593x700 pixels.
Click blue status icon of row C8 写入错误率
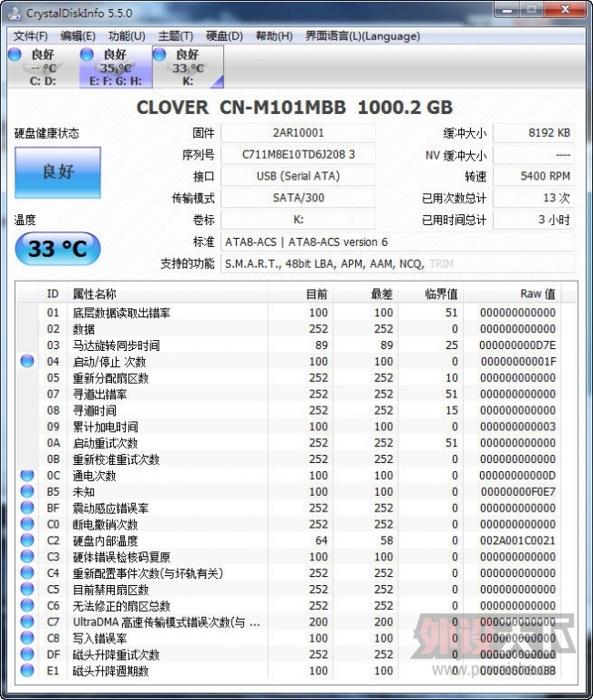coord(27,638)
